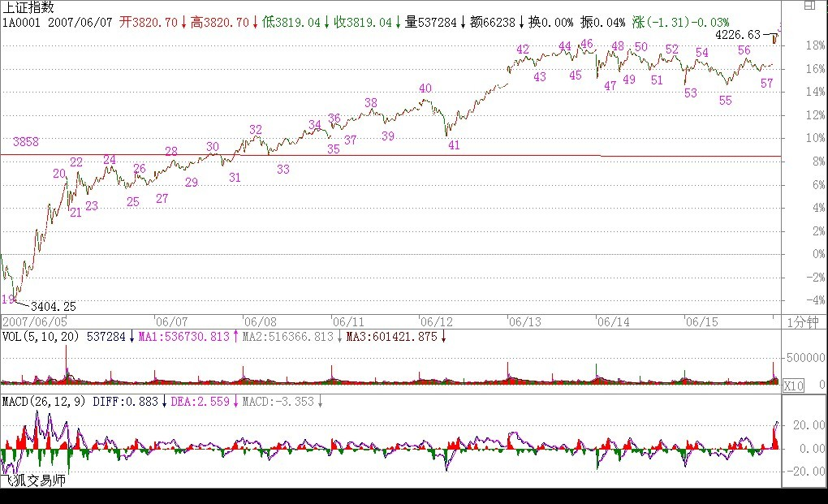Screen dimensions: 828x504
Task: Click the 飞狐交易师 software label
Action: pyautogui.click(x=34, y=480)
